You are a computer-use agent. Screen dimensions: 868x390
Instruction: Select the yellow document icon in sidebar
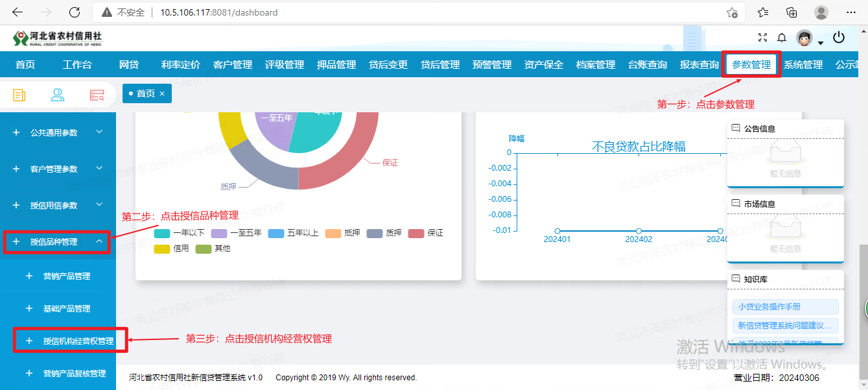coord(18,95)
